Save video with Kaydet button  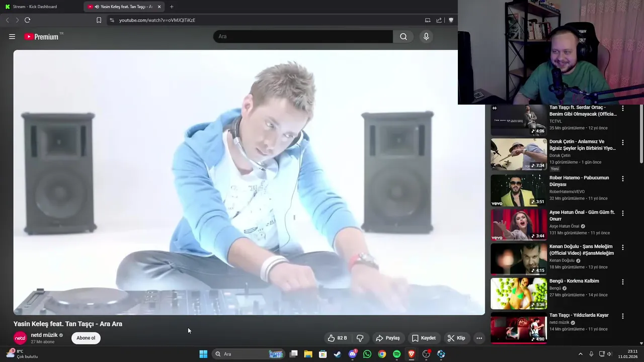pos(424,338)
